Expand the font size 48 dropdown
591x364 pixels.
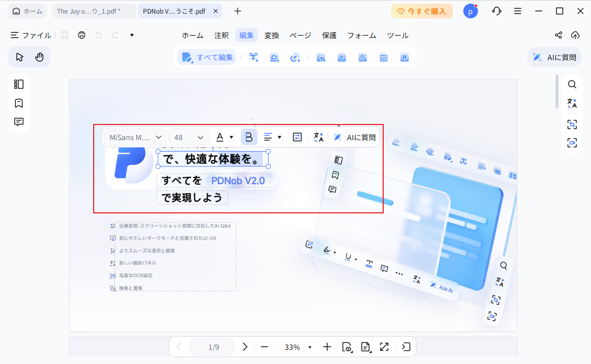click(188, 136)
